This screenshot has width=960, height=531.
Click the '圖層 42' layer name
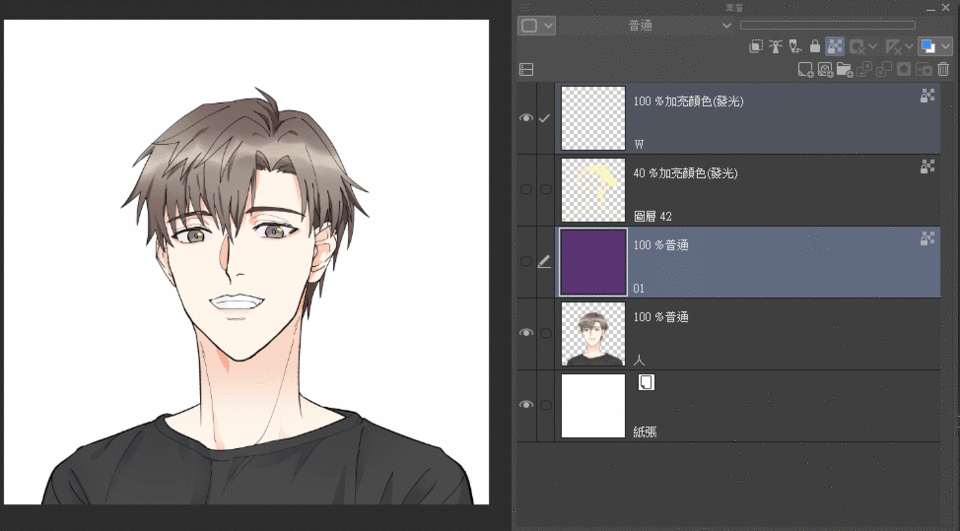click(x=653, y=216)
